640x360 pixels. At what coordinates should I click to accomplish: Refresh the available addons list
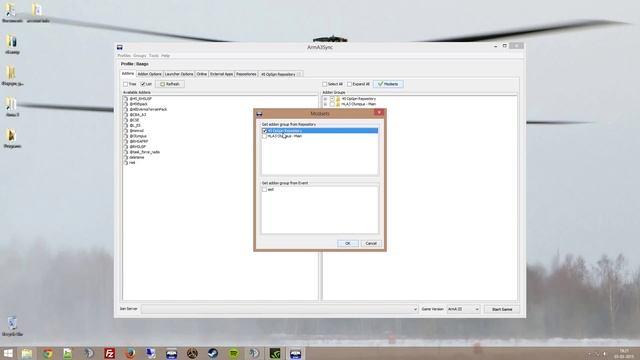click(170, 84)
